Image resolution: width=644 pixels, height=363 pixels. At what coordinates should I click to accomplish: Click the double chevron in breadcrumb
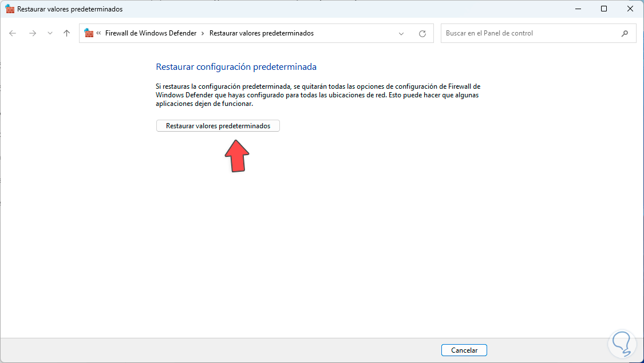[98, 33]
